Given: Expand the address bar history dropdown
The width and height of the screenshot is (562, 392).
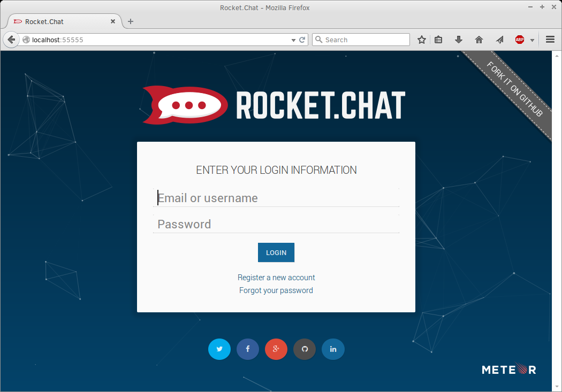Looking at the screenshot, I should [x=293, y=40].
